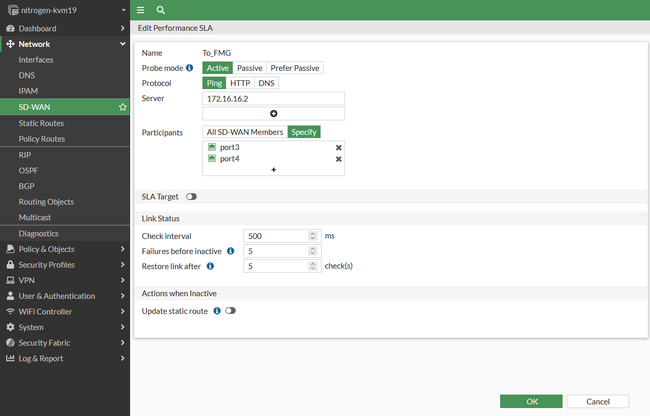
Task: Toggle Update static route switch
Action: point(230,311)
